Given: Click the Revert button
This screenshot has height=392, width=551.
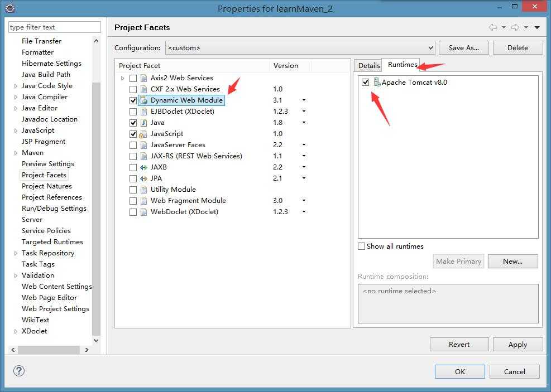Looking at the screenshot, I should pyautogui.click(x=459, y=345).
